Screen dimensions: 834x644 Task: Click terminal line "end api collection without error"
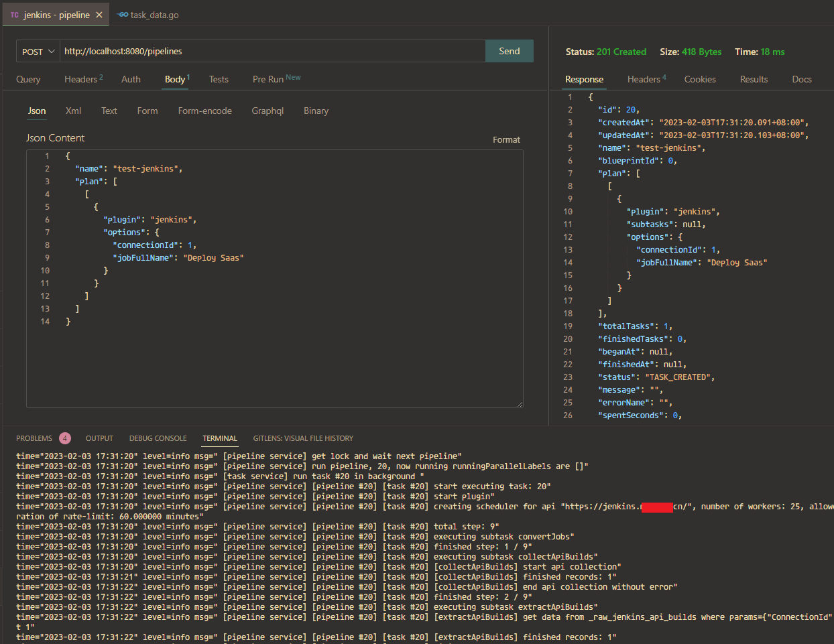point(347,587)
